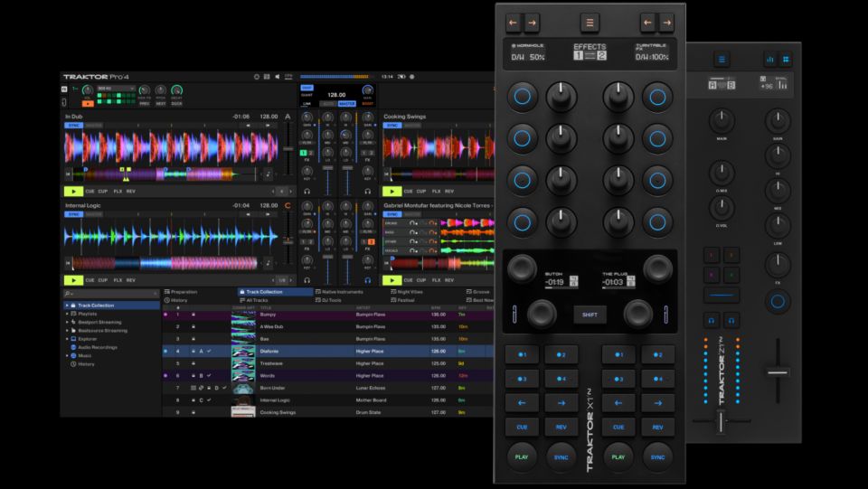The image size is (868, 489).
Task: Toggle headphone cue for channel D
Action: click(368, 280)
